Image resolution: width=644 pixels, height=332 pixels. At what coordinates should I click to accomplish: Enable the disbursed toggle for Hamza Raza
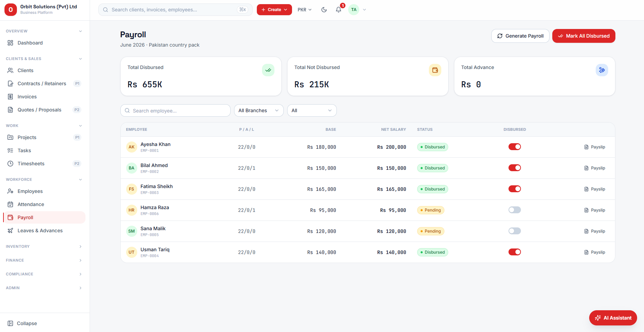click(515, 210)
